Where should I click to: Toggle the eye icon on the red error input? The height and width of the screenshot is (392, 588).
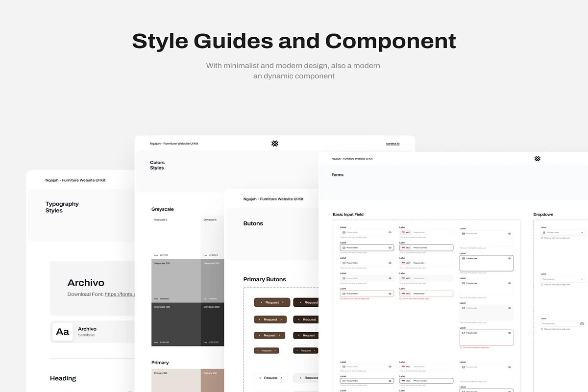pos(390,293)
